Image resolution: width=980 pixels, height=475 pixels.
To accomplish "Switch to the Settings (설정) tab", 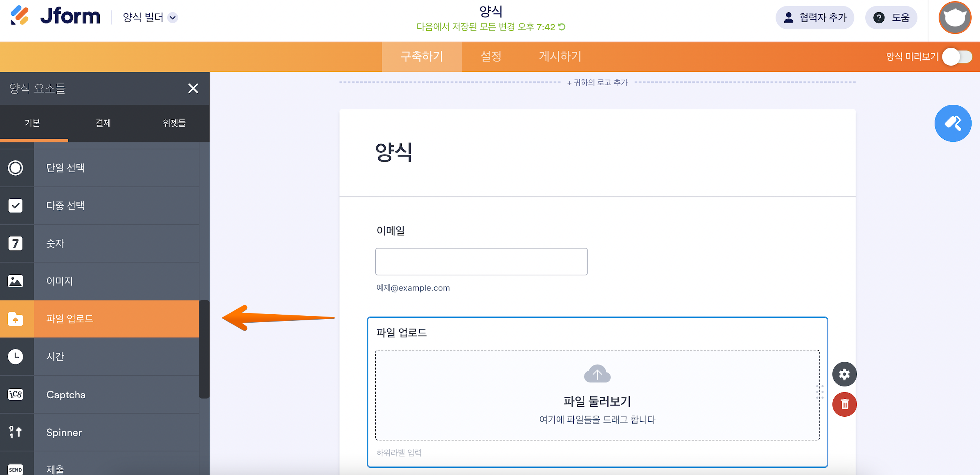I will 491,56.
